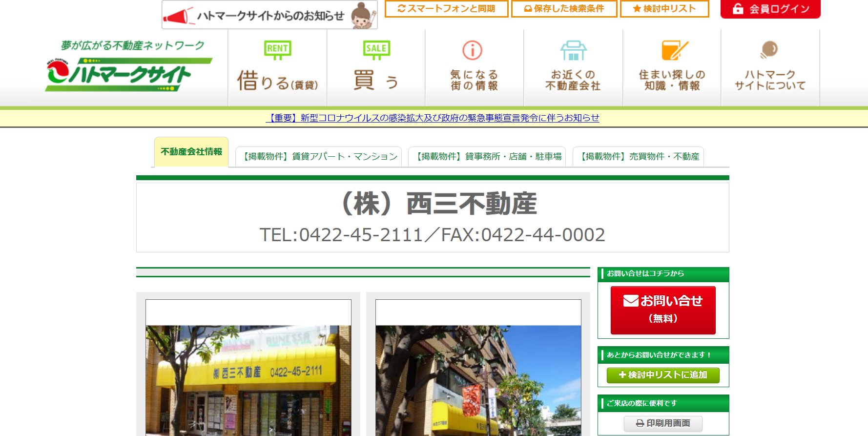The width and height of the screenshot is (868, 436).
Task: Open the 借りる(賃貸) menu
Action: click(277, 68)
